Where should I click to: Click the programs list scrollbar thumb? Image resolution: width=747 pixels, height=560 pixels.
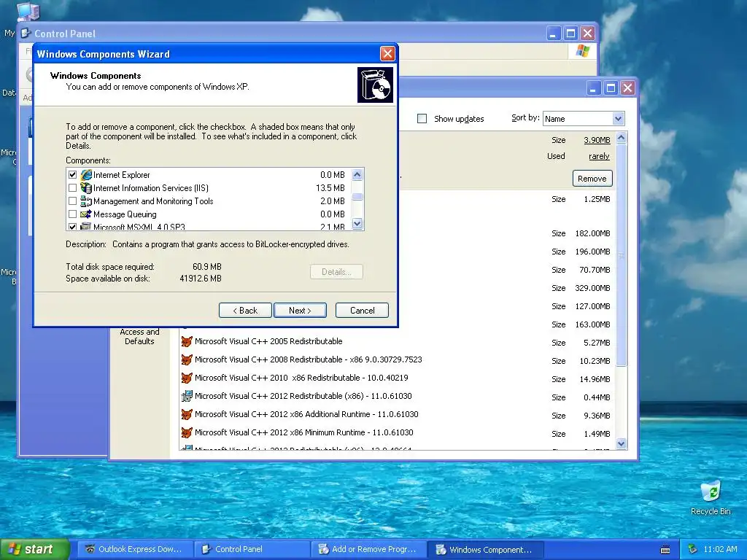click(x=622, y=255)
